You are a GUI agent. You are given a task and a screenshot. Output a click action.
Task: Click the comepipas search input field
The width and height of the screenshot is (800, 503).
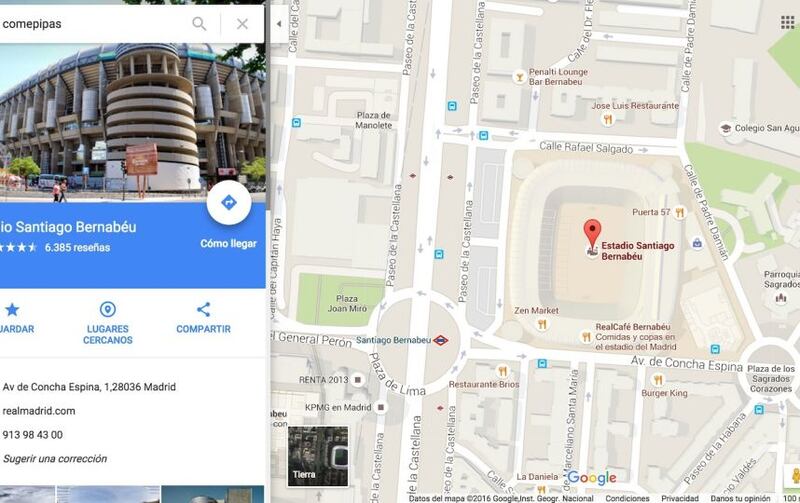(x=92, y=23)
